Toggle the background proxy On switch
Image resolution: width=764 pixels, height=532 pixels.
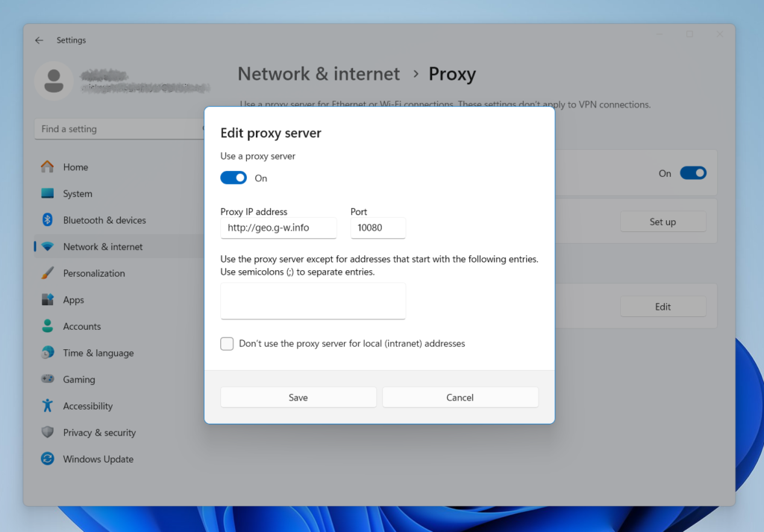point(693,173)
